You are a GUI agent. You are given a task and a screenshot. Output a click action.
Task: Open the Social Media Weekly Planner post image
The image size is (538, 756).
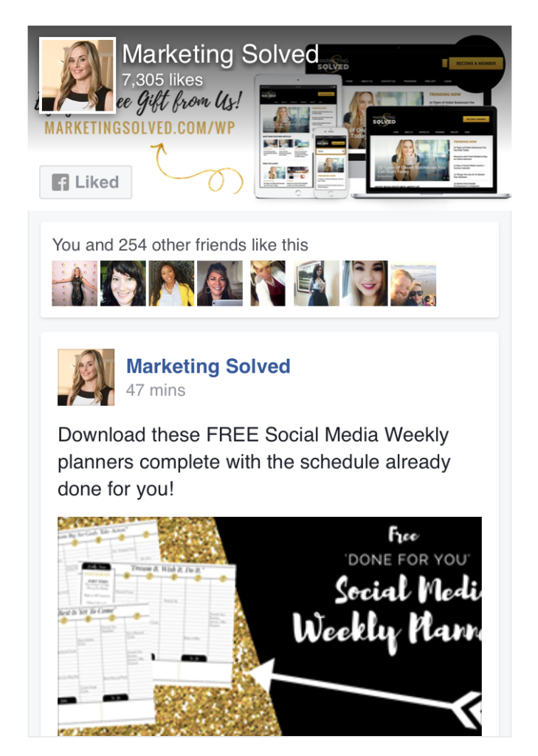point(269,626)
